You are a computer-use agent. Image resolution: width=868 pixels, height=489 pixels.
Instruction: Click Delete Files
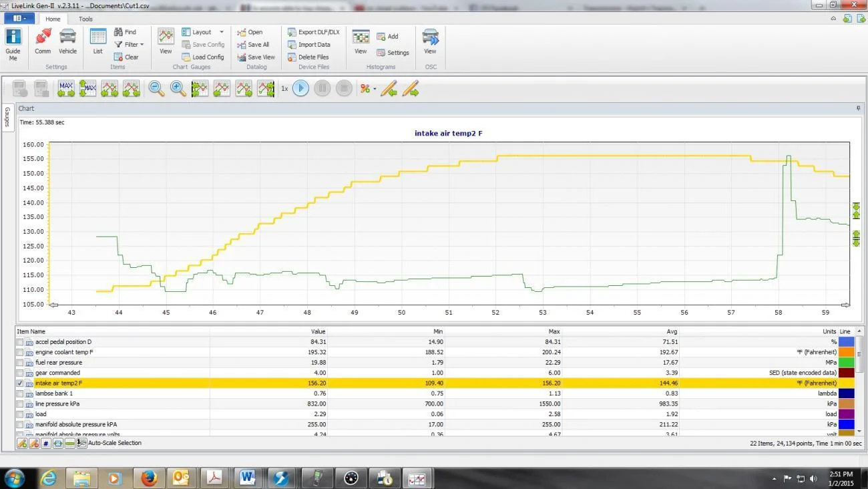click(308, 57)
